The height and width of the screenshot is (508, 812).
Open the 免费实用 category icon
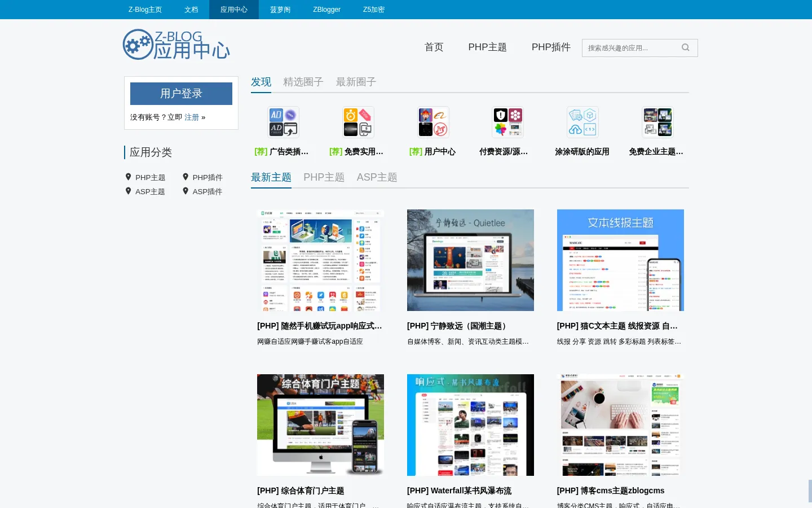coord(358,122)
